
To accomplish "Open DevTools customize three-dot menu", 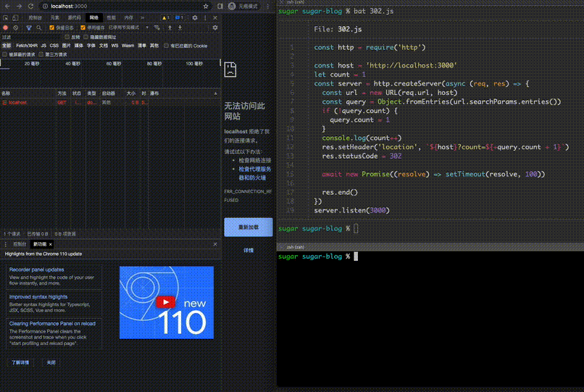I will [x=205, y=17].
